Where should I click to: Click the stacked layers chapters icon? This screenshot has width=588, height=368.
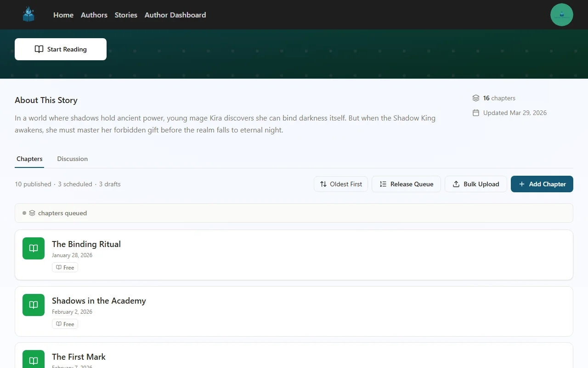476,98
